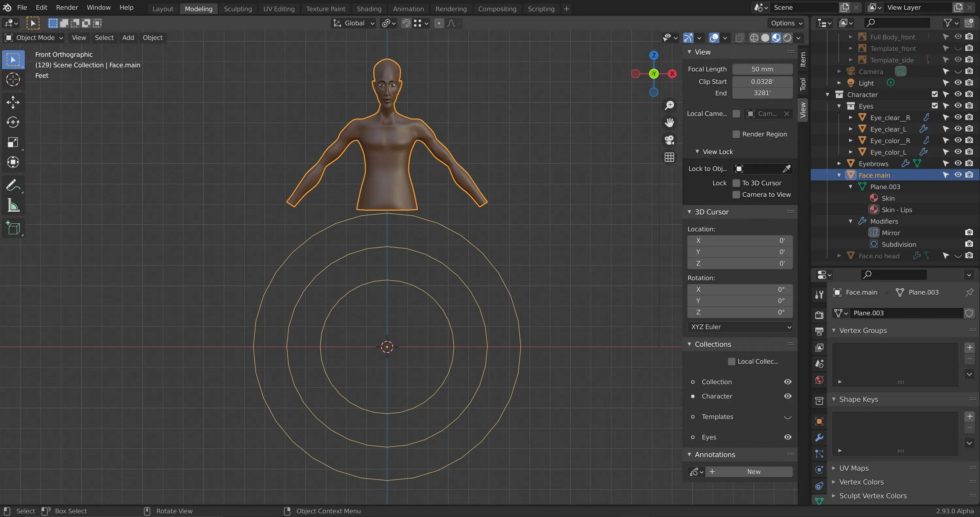Open Modifier properties wrench tab
Screen dimensions: 980x517
(x=819, y=438)
